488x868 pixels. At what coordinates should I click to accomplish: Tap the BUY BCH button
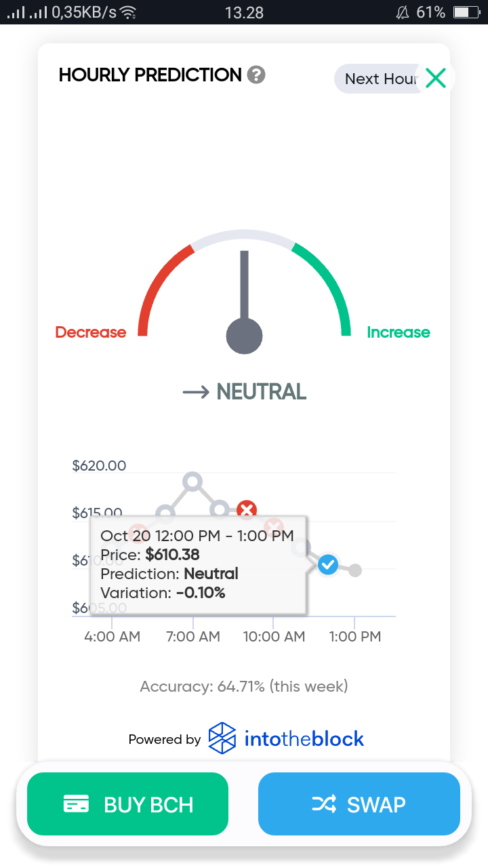click(x=127, y=804)
